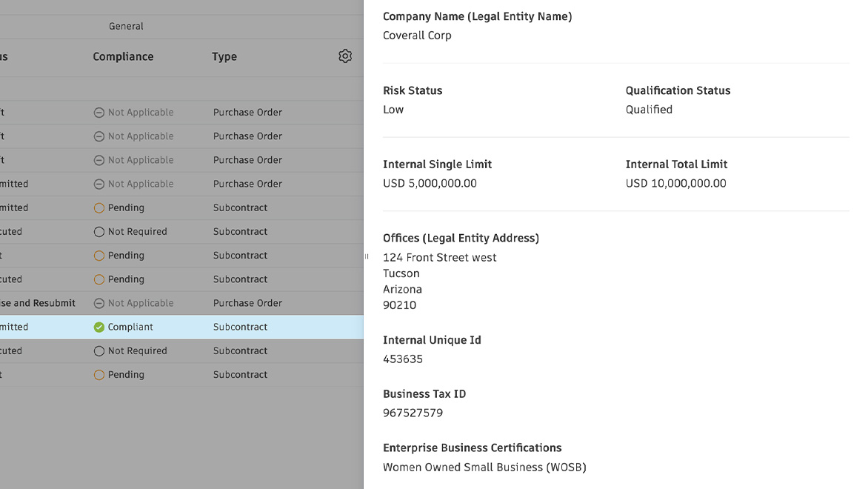Viewport: 868px width, 489px height.
Task: Click Women Owned Small Business (WOSB) certification
Action: tap(484, 468)
